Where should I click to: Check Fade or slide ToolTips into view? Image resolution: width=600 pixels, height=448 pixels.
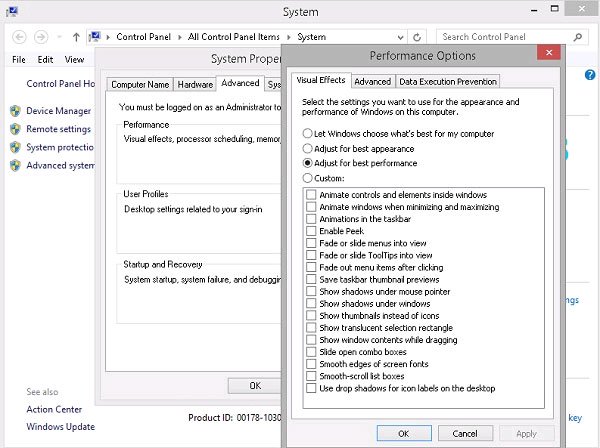[311, 255]
